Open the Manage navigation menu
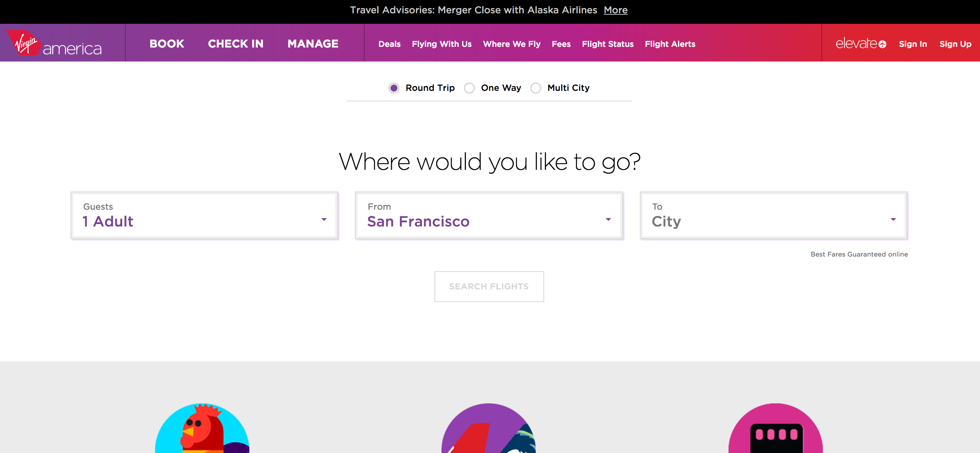The height and width of the screenshot is (453, 980). pos(313,43)
